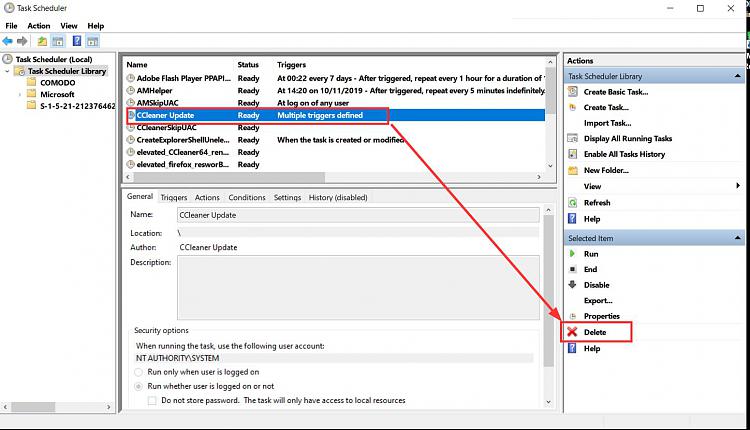Screen dimensions: 750x430
Task: Click the Disable down-arrow icon
Action: [x=573, y=285]
